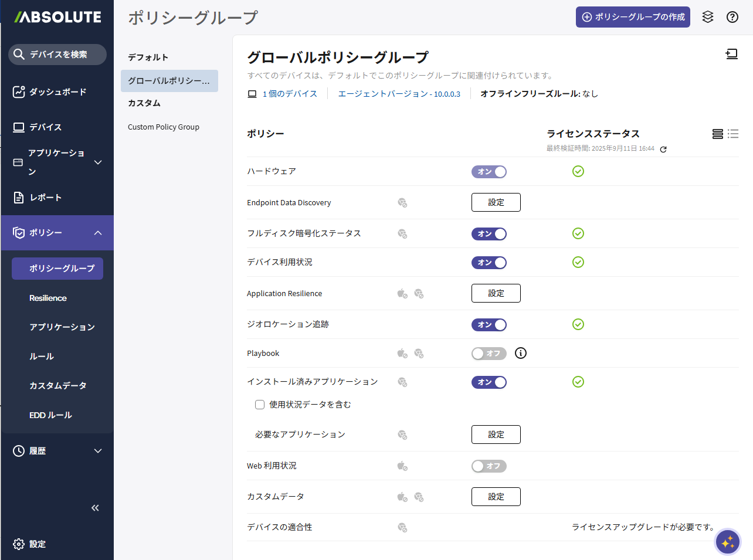Open the layers stack icon in header
This screenshot has height=560, width=753.
[708, 17]
